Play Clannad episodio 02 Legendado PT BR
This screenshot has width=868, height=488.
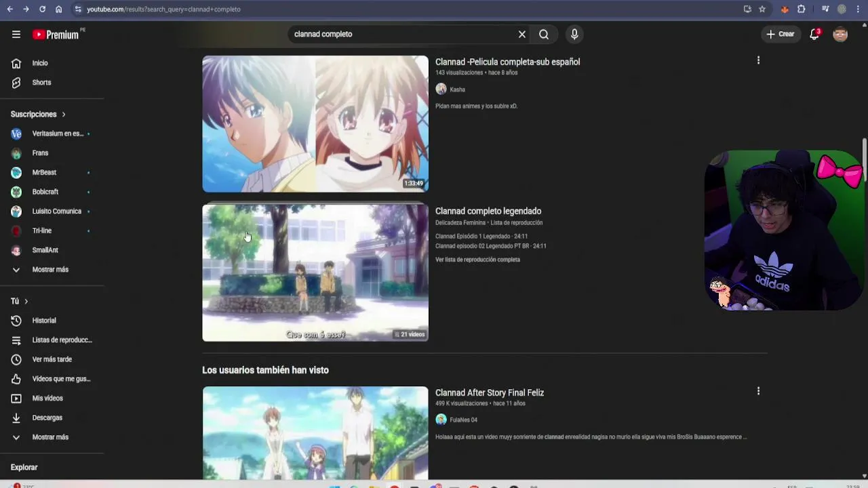click(x=491, y=246)
